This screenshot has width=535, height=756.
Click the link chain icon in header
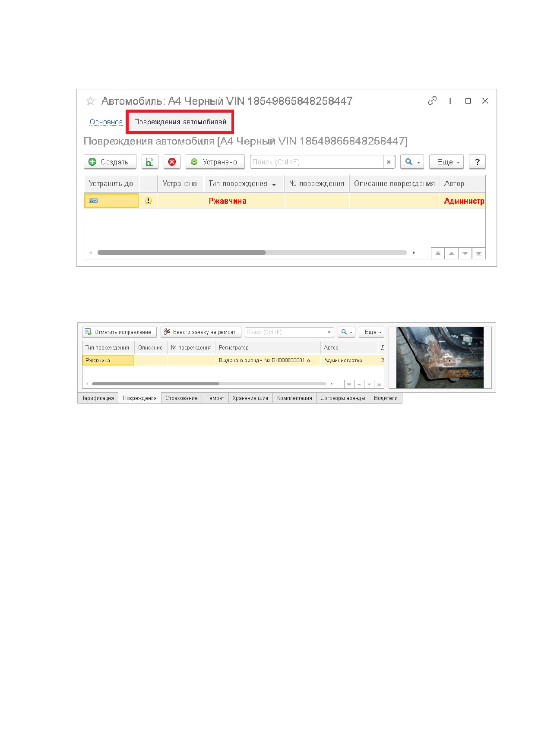point(432,101)
